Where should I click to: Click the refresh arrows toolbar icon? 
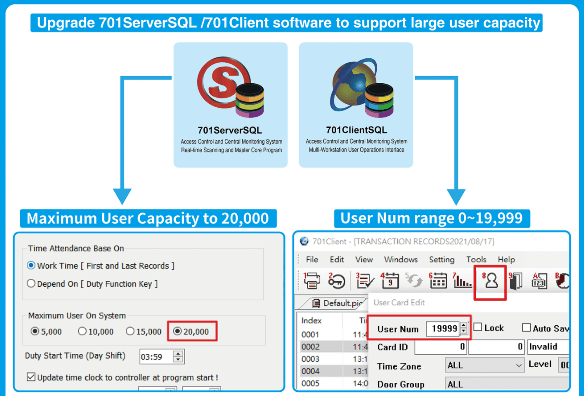pyautogui.click(x=414, y=281)
